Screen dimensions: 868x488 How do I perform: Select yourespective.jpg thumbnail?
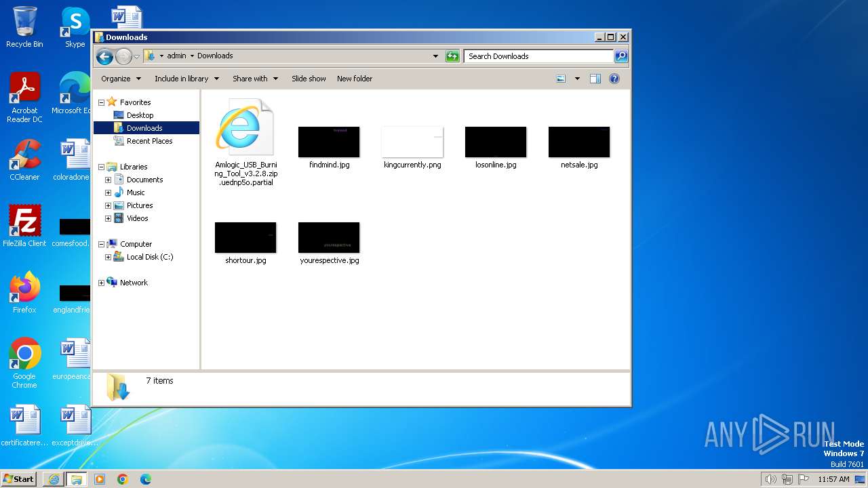(x=329, y=237)
